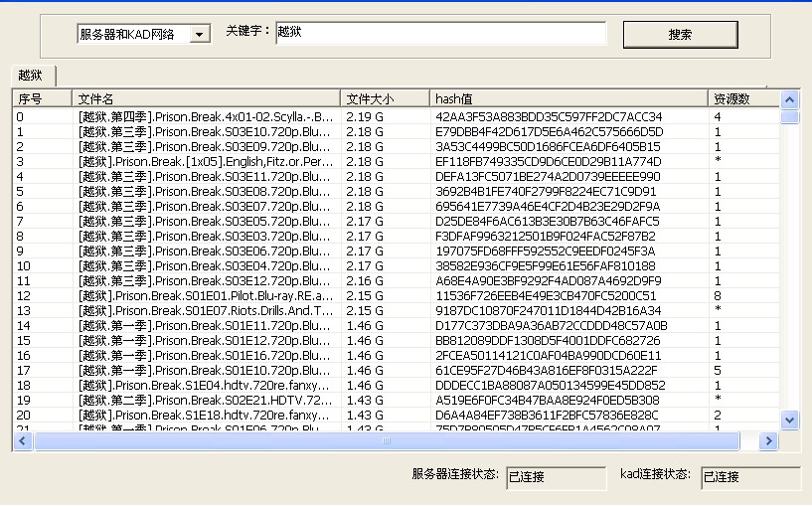
Task: Click resource count 5 in row 17
Action: coord(718,371)
